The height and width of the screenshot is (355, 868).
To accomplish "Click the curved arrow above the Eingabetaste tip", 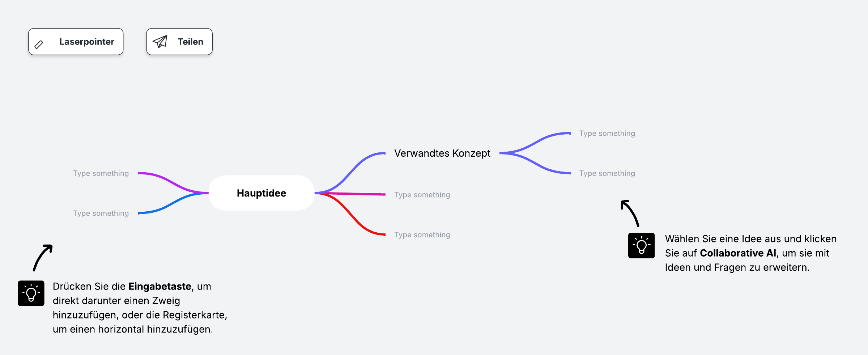I will pyautogui.click(x=43, y=258).
